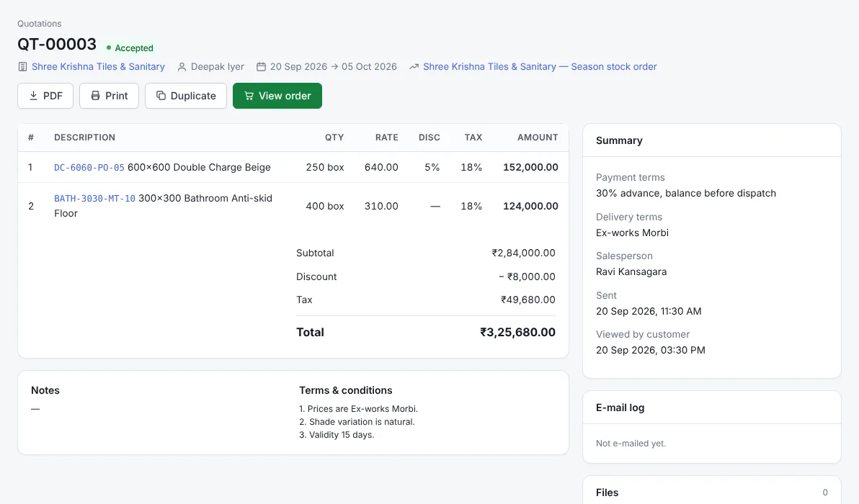The image size is (859, 504).
Task: Open product link DC-6060-PO-05
Action: click(x=89, y=168)
